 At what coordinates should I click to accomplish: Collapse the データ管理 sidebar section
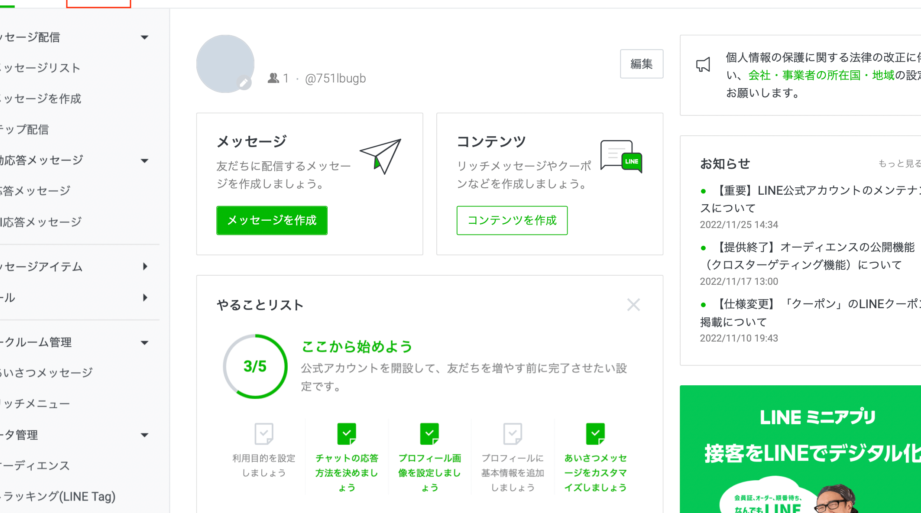pos(144,435)
